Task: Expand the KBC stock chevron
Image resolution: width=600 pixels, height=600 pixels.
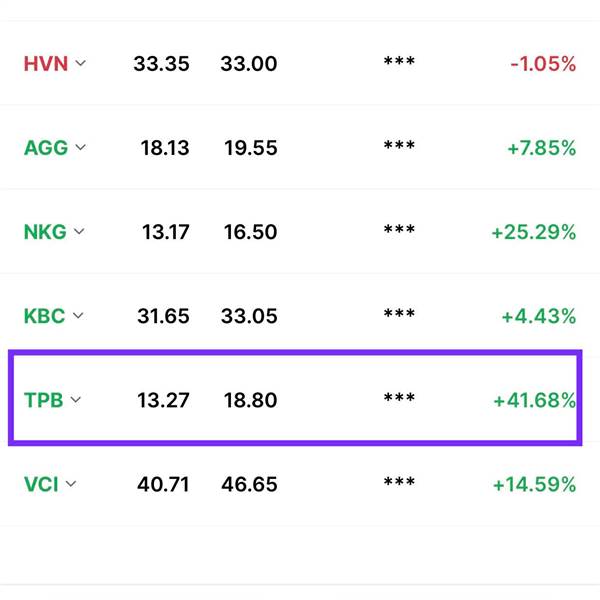Action: (x=78, y=316)
